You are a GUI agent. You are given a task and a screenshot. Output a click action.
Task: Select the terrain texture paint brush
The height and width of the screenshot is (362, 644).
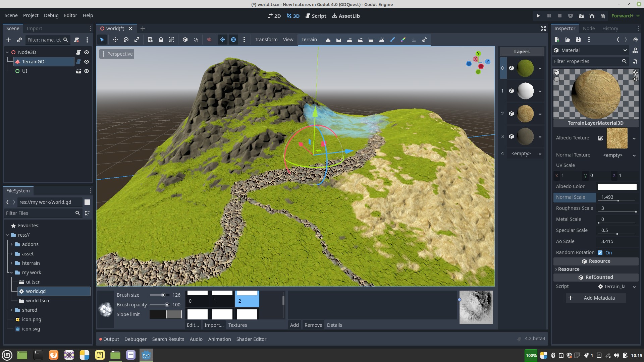click(392, 40)
